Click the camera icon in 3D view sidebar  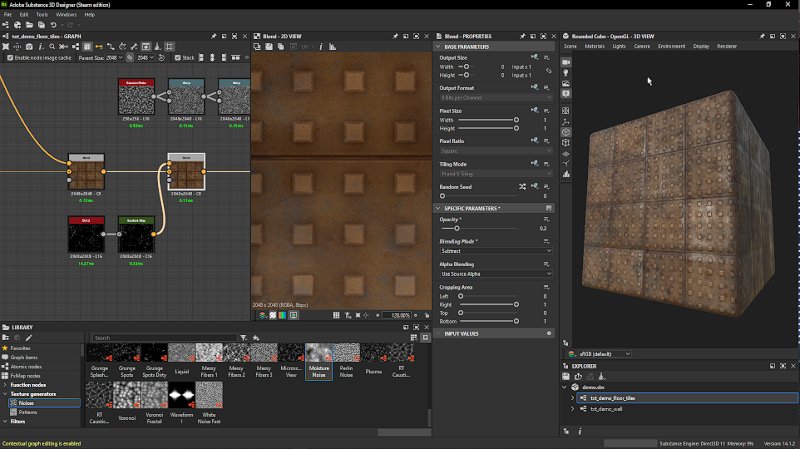566,62
